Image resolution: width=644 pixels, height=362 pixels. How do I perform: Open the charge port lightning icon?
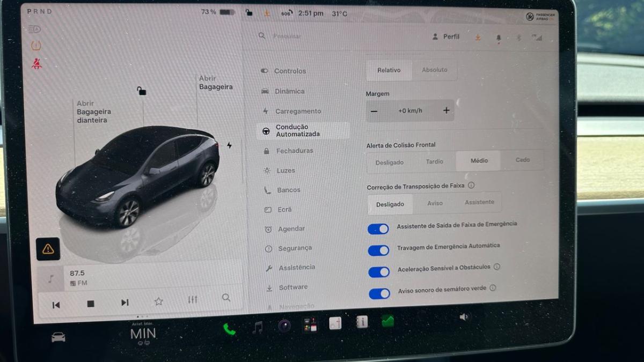click(x=229, y=145)
